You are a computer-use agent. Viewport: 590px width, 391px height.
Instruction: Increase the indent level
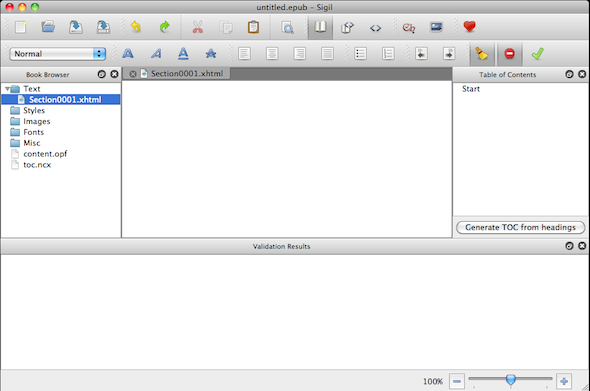pyautogui.click(x=449, y=53)
